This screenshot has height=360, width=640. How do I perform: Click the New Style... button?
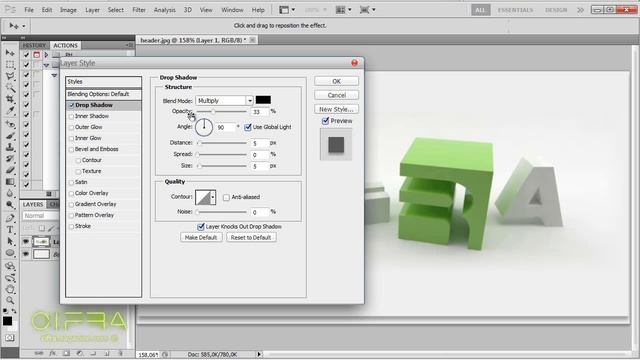[x=336, y=109]
